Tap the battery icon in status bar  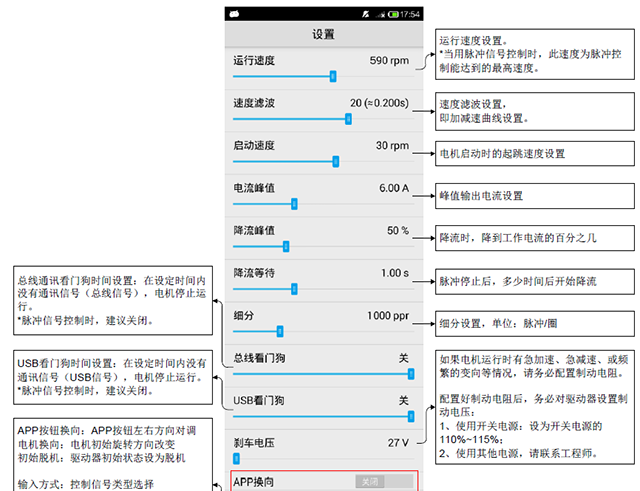393,15
